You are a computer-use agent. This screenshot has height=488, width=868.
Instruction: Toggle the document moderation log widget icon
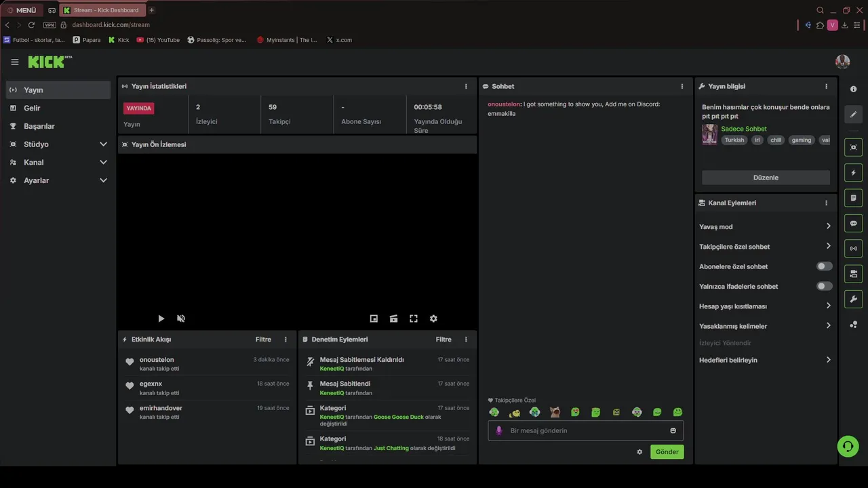(853, 198)
